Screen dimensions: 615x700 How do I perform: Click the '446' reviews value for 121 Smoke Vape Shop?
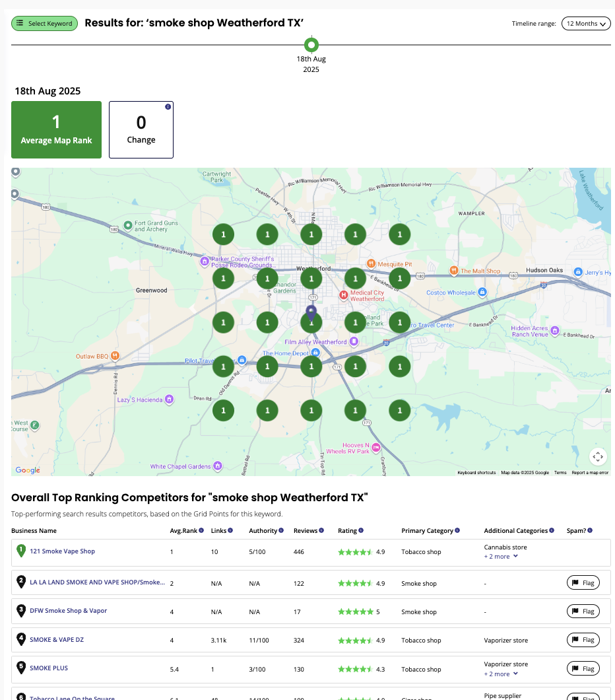click(x=299, y=552)
